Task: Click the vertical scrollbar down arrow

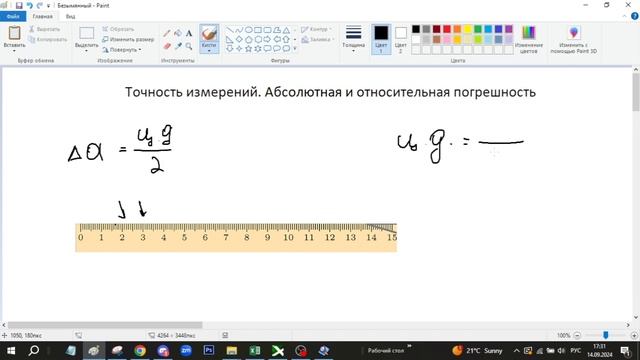Action: [x=636, y=317]
